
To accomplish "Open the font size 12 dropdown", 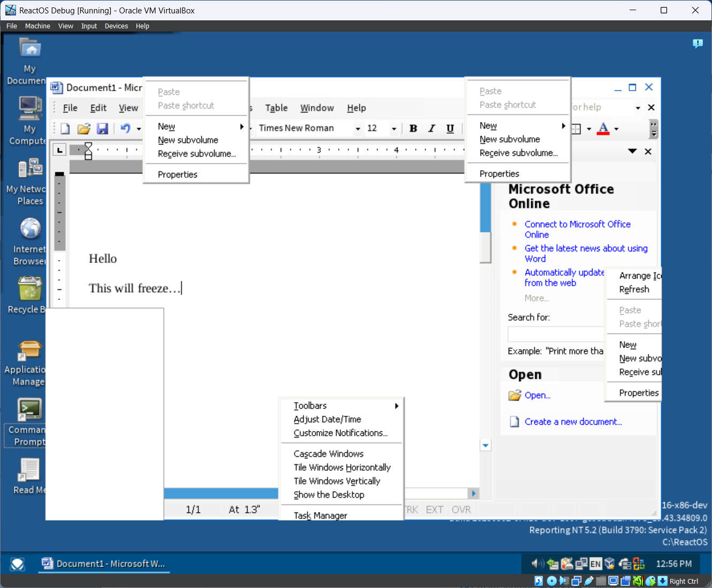I will pos(394,129).
